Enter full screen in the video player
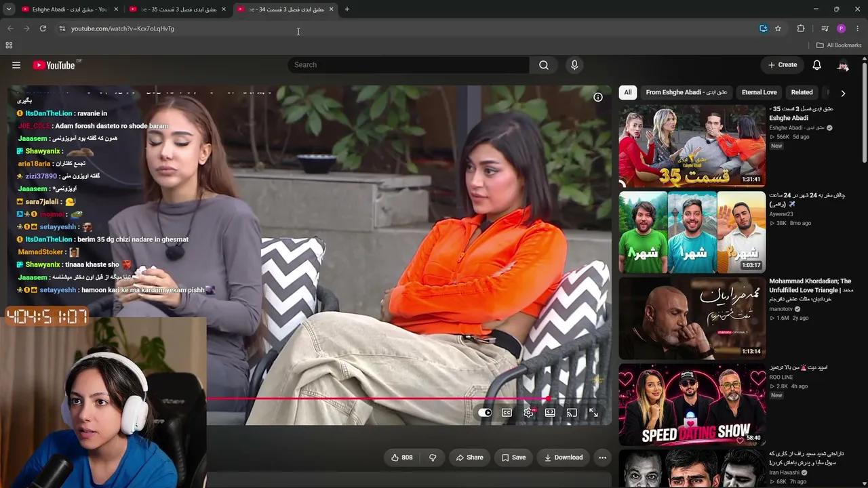The image size is (868, 488). point(593,413)
